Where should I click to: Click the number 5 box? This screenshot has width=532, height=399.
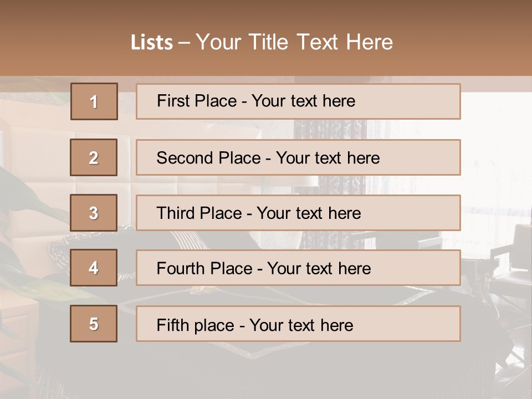[x=94, y=324]
